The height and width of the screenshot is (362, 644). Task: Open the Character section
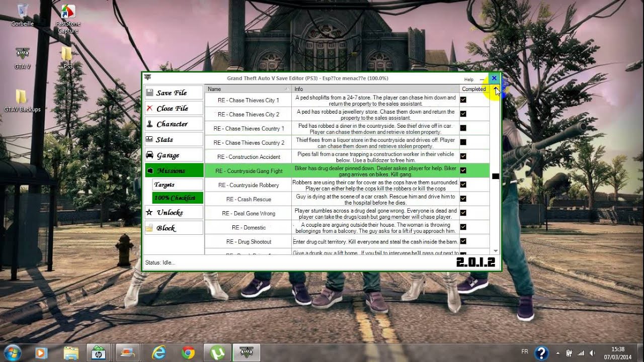(174, 124)
